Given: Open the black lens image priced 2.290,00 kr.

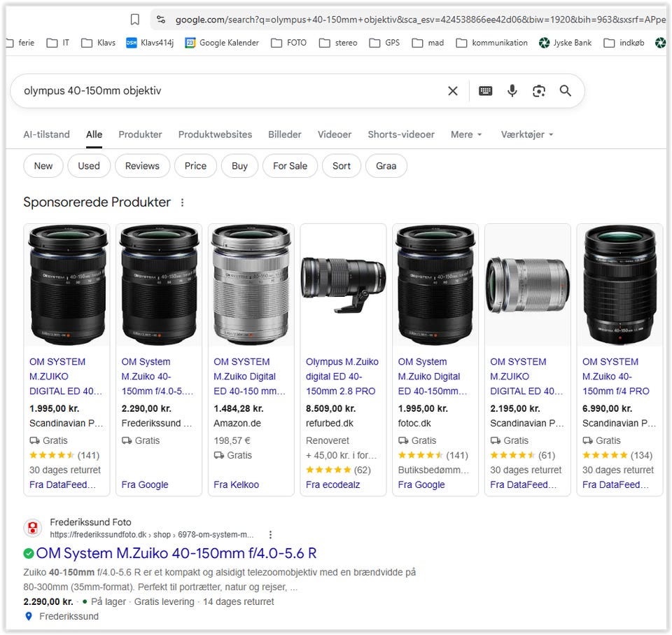Looking at the screenshot, I should 159,285.
